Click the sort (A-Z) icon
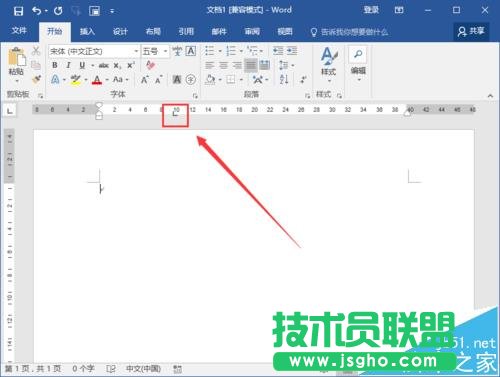The image size is (500, 377). pyautogui.click(x=284, y=79)
